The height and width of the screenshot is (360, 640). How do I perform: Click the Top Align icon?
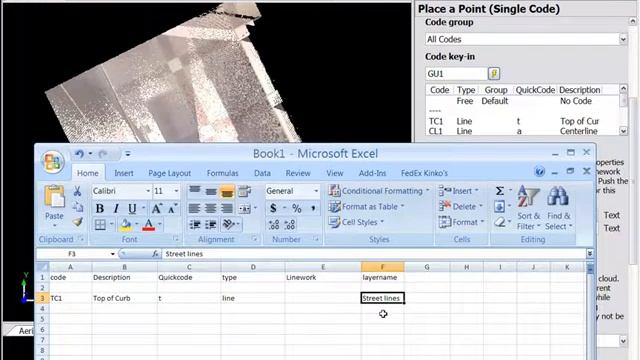point(195,191)
